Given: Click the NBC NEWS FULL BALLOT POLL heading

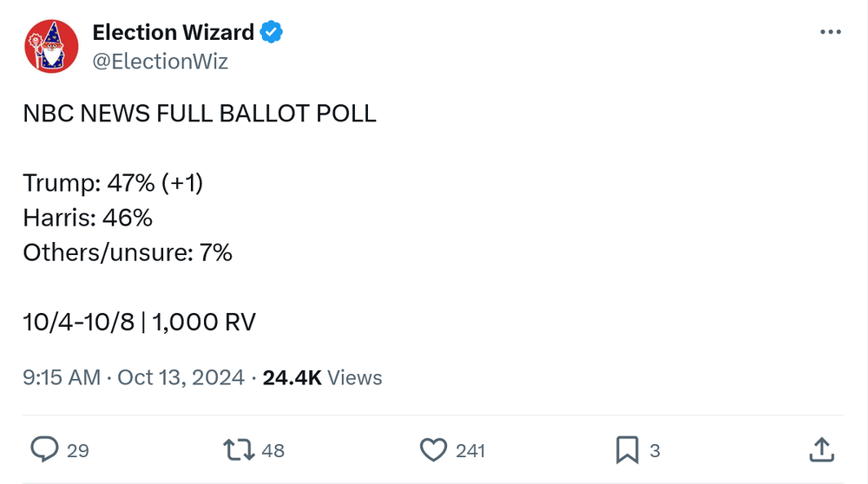Looking at the screenshot, I should pyautogui.click(x=200, y=114).
